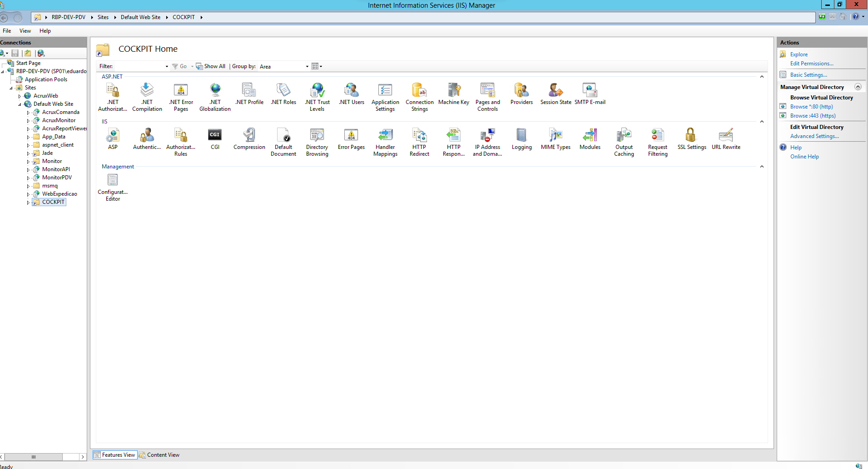This screenshot has width=868, height=469.
Task: Open Default Document feature
Action: (x=283, y=142)
